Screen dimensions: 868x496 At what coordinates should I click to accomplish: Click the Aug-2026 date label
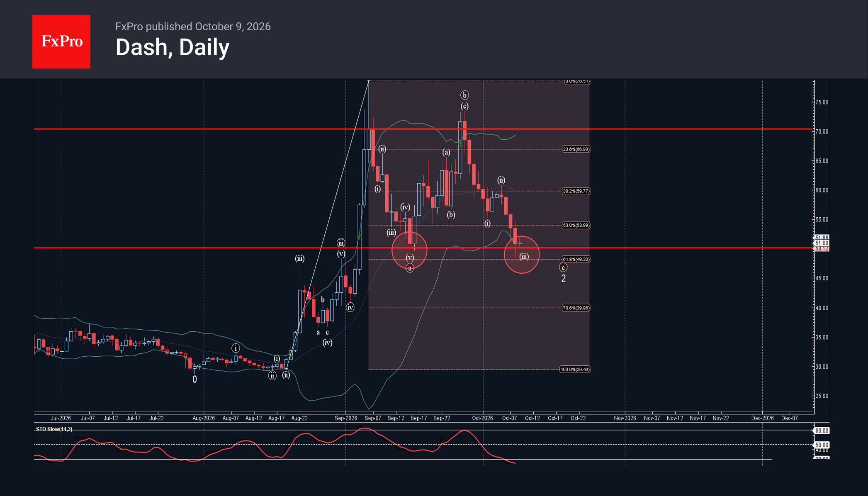204,418
